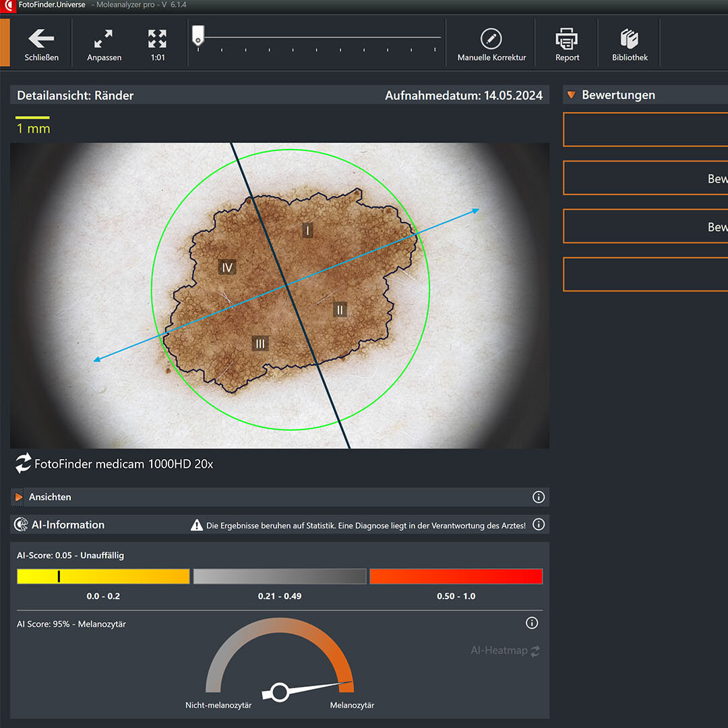Image resolution: width=728 pixels, height=728 pixels.
Task: Open the Bibliothek library icon
Action: pyautogui.click(x=630, y=39)
